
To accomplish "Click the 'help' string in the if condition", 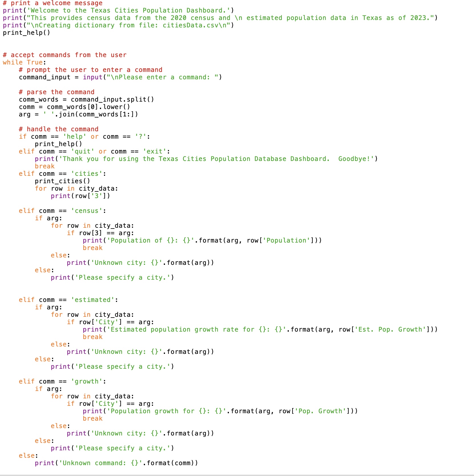I will [x=74, y=136].
